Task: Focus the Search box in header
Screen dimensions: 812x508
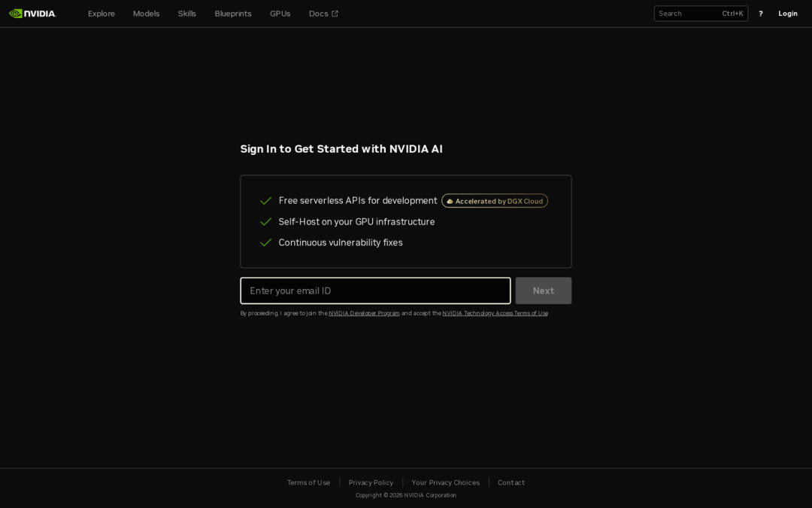Action: coord(701,14)
